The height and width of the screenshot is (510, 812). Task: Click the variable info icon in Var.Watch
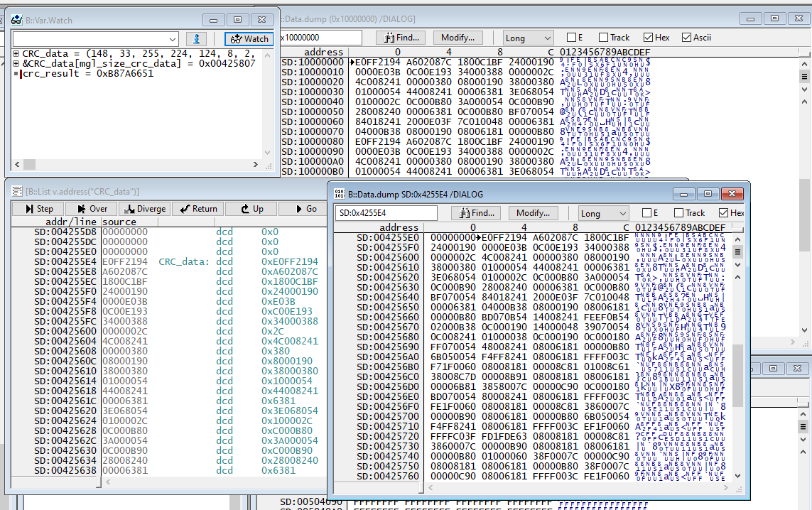(196, 37)
